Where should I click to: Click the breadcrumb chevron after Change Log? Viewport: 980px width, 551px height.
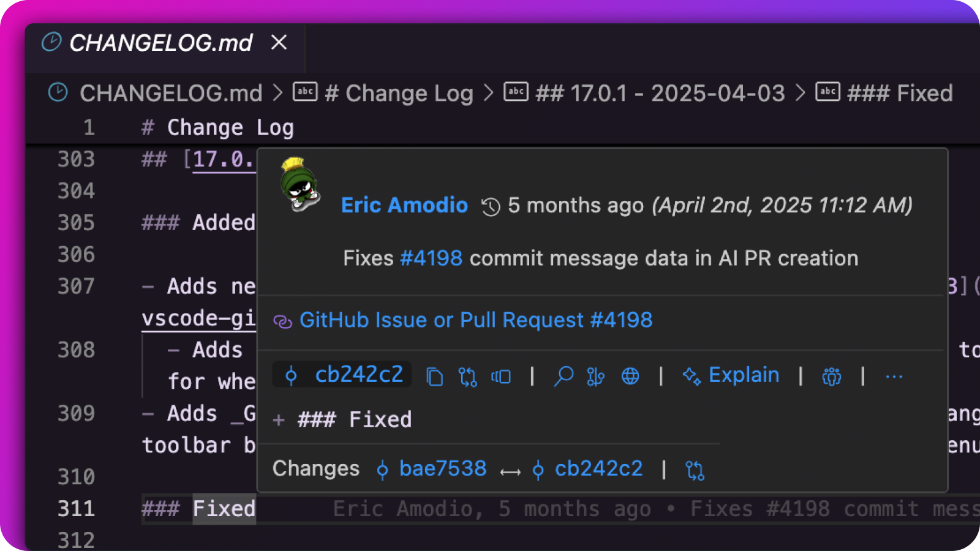[x=488, y=93]
